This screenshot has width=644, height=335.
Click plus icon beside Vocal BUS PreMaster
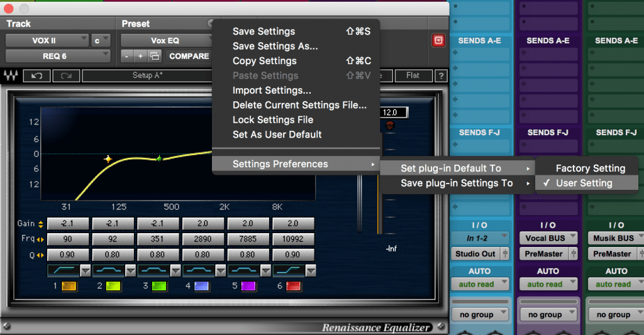[574, 254]
